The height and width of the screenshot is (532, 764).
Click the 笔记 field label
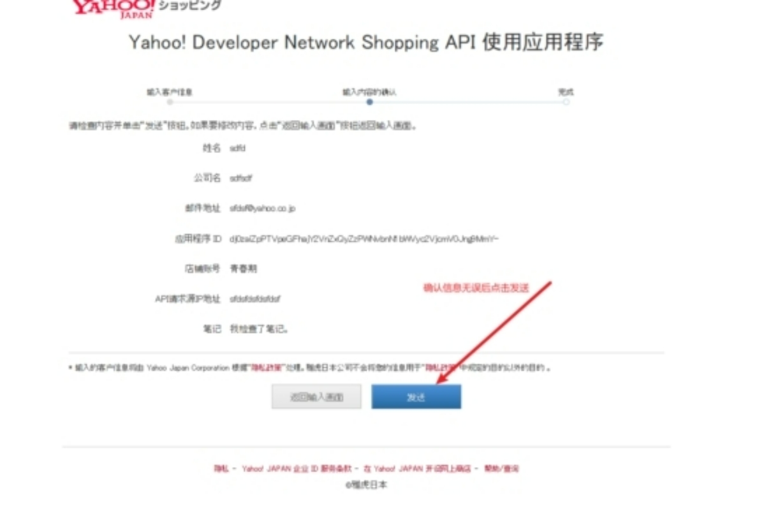[x=212, y=329]
